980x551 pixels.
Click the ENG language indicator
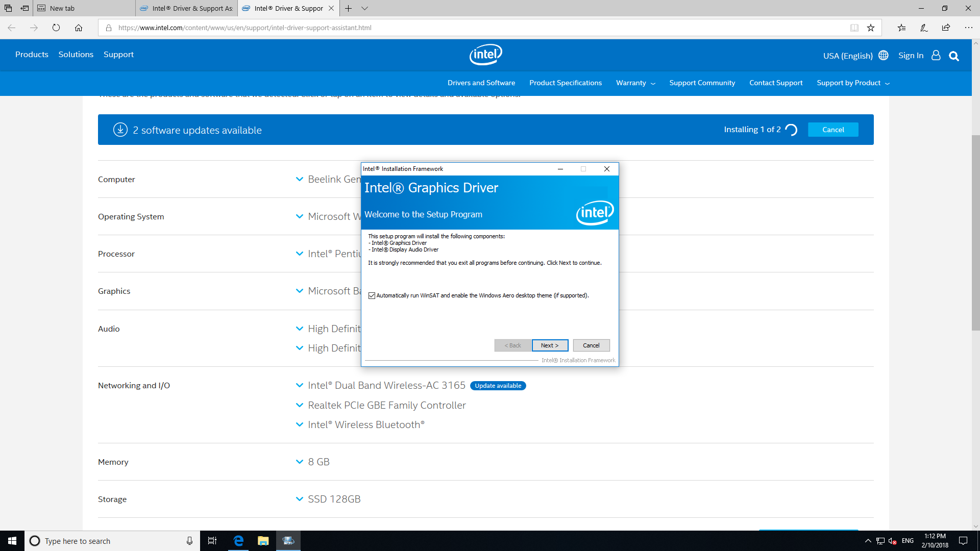[908, 541]
